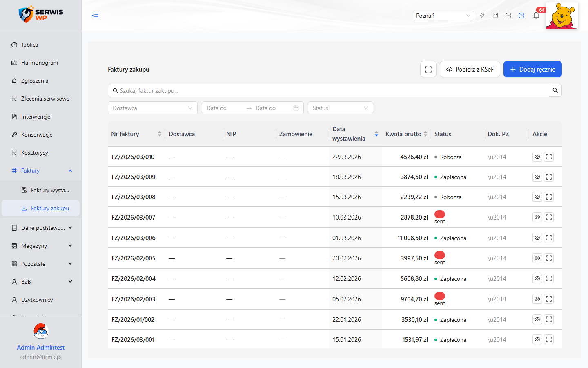Open the Status filter dropdown
This screenshot has width=588, height=368.
pyautogui.click(x=341, y=108)
